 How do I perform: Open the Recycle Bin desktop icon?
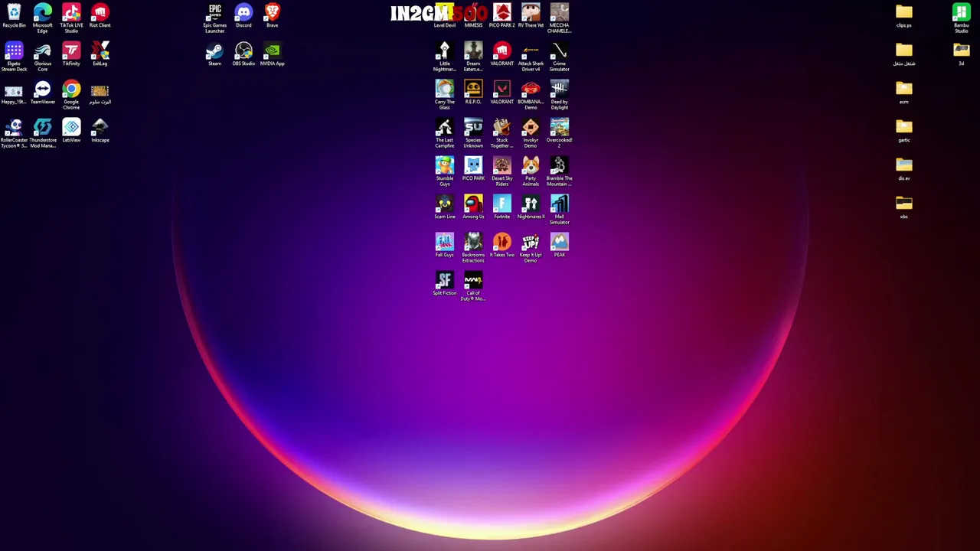pos(14,12)
